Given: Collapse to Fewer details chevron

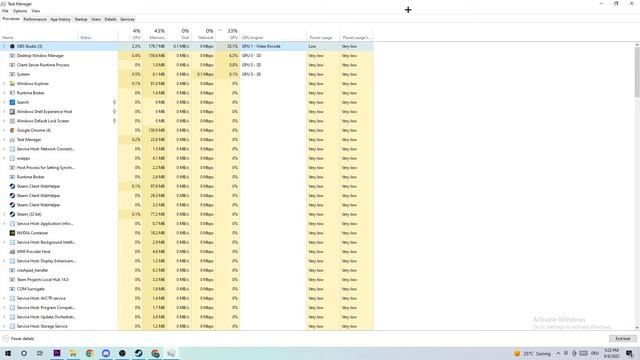Looking at the screenshot, I should [x=6, y=339].
